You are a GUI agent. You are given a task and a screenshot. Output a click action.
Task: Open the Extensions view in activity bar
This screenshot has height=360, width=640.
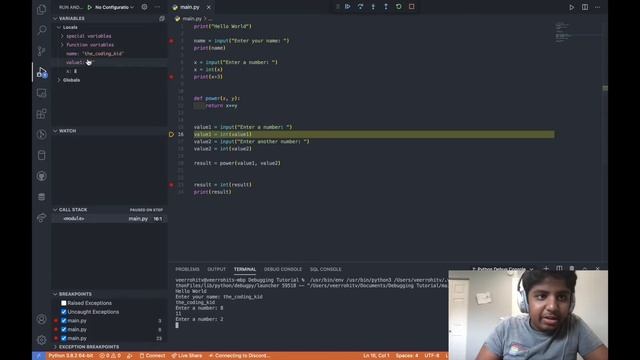pyautogui.click(x=41, y=114)
